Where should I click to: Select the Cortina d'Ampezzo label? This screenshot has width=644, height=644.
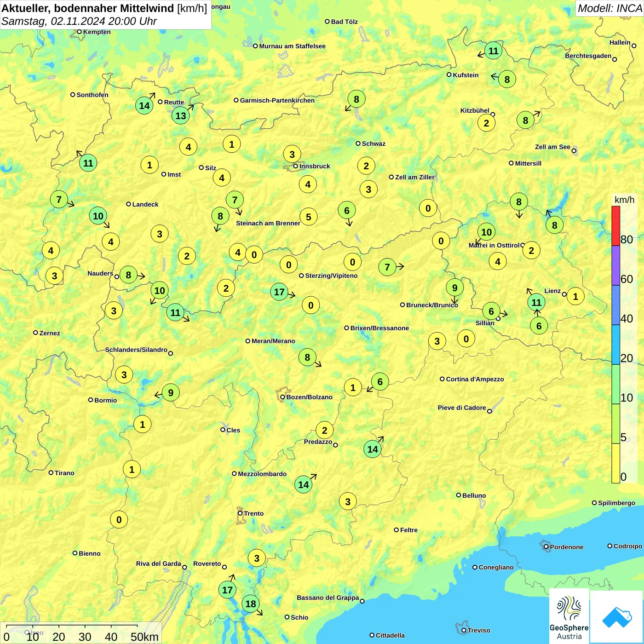tap(475, 379)
